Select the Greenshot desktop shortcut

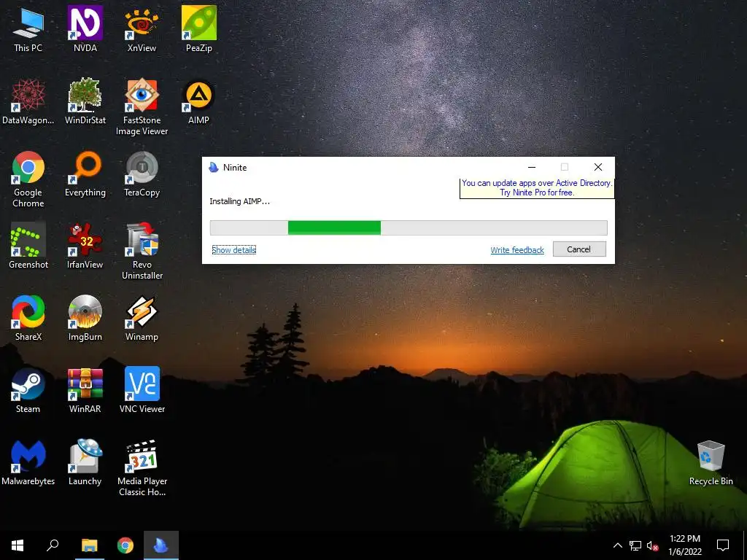coord(28,246)
